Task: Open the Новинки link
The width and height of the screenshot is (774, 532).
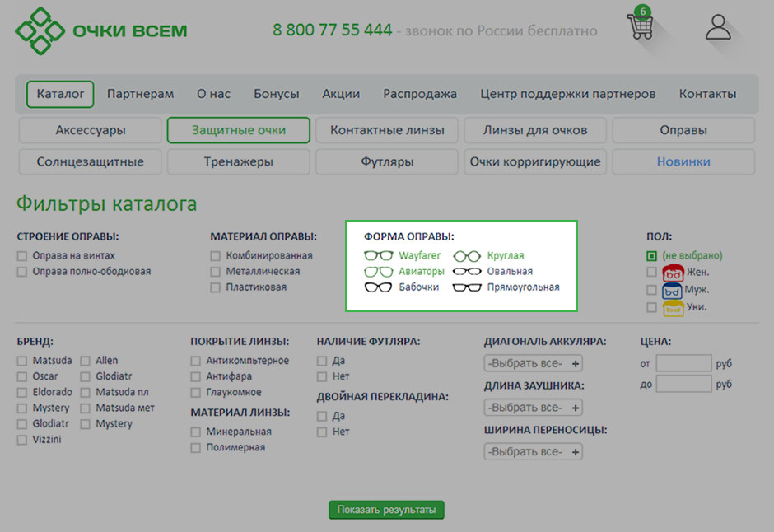Action: (683, 162)
